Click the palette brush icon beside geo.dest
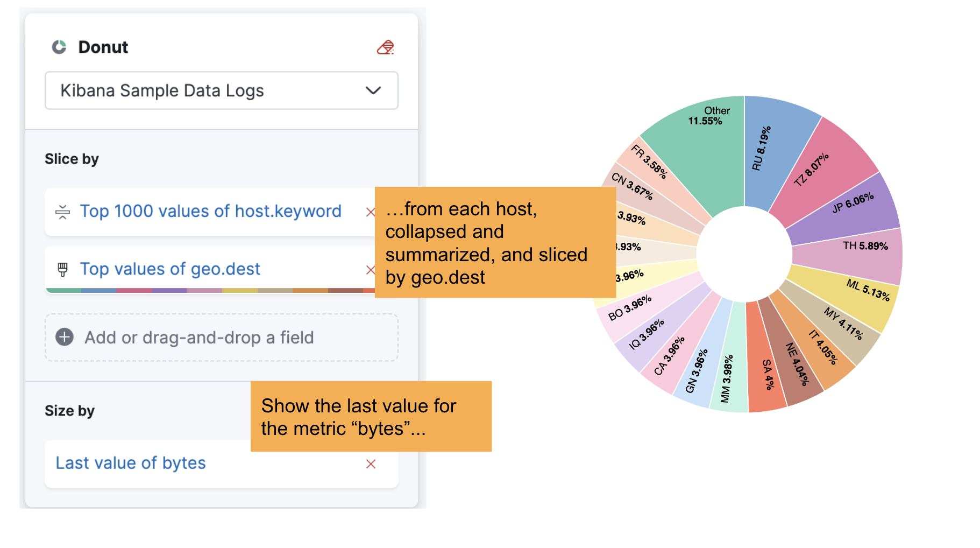The height and width of the screenshot is (548, 980). pyautogui.click(x=62, y=269)
